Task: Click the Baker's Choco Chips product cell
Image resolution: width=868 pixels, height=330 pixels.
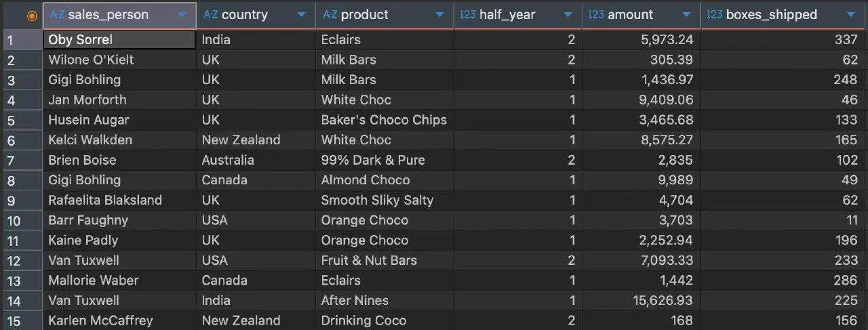Action: 384,120
